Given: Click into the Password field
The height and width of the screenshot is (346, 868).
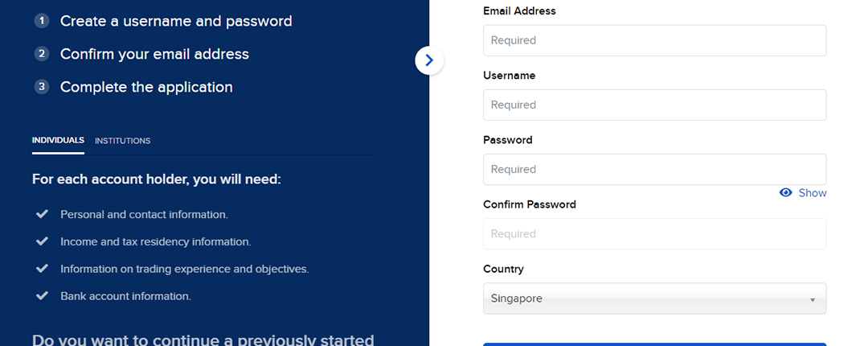Looking at the screenshot, I should click(x=654, y=169).
